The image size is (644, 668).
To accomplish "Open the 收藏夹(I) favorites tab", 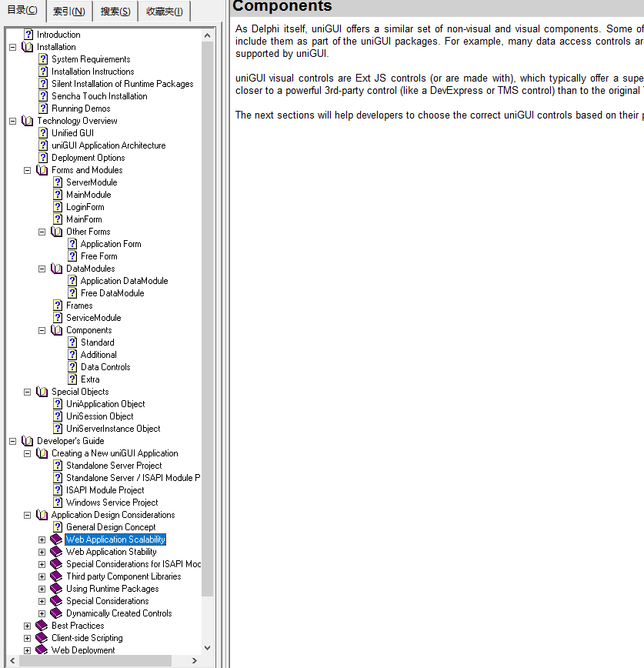I will coord(164,12).
